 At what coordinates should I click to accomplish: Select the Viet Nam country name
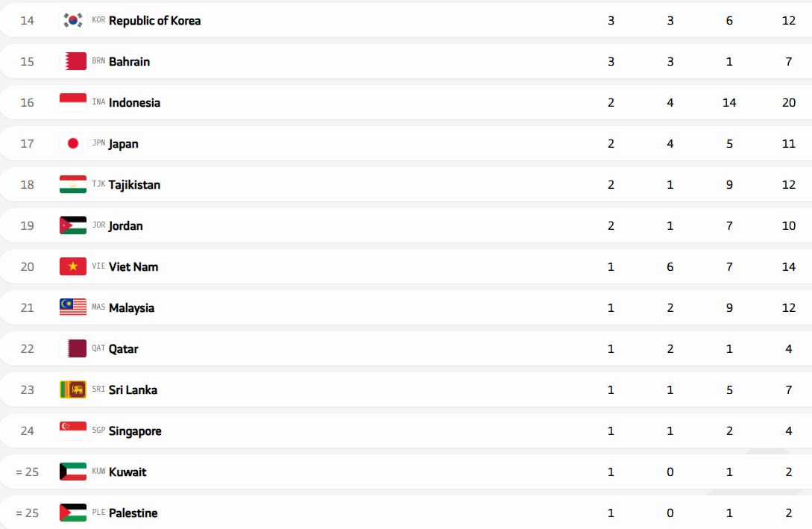[133, 267]
